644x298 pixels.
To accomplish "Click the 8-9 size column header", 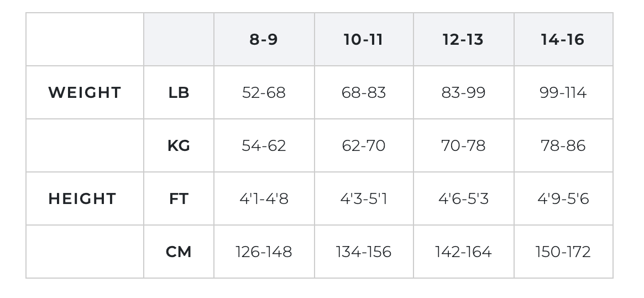I will [264, 40].
